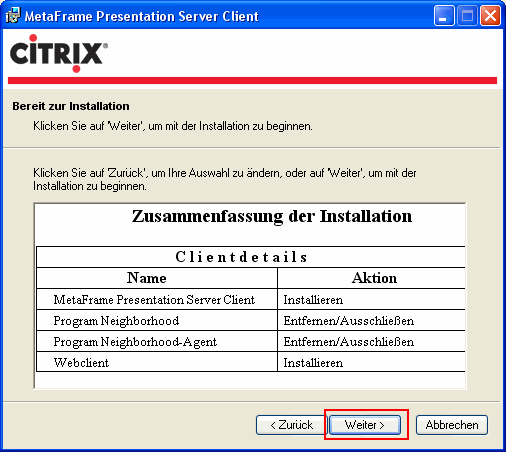
Task: Click the maximize window button
Action: tap(467, 16)
